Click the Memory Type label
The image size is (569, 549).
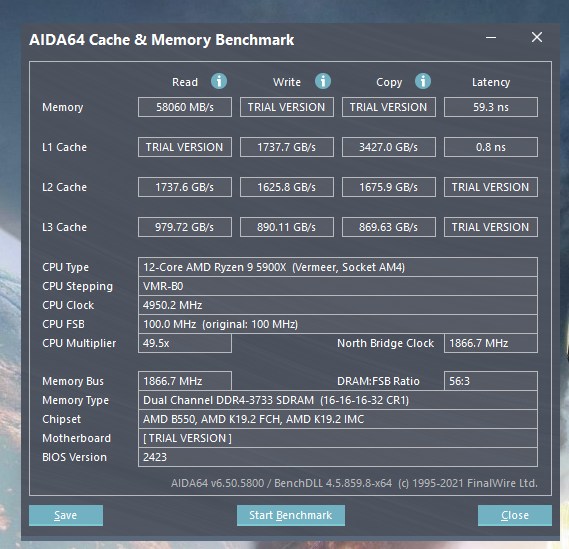tap(75, 401)
